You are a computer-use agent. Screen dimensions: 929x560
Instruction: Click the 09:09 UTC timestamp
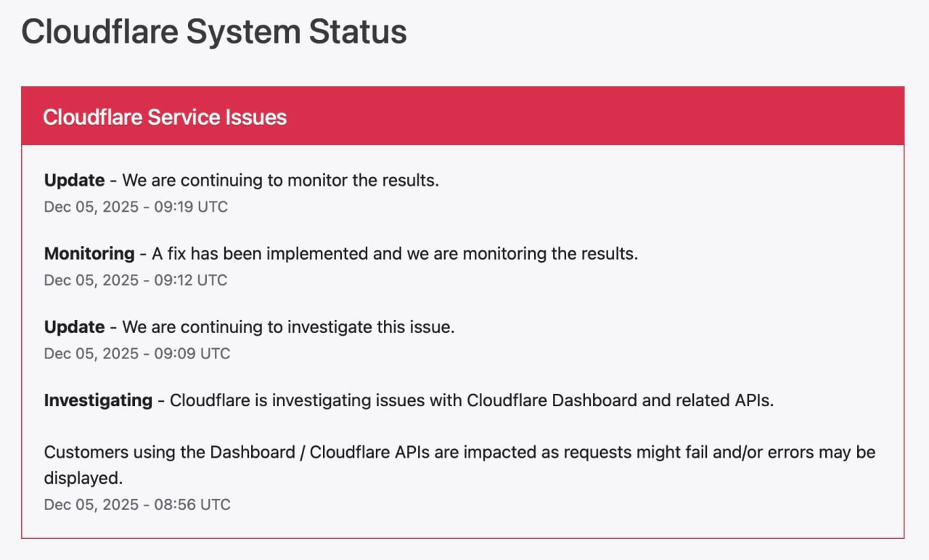point(137,353)
